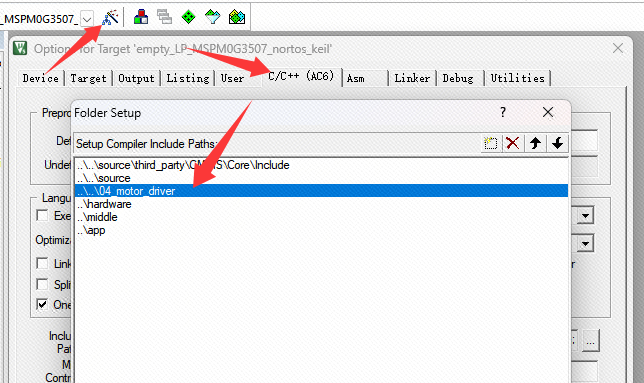This screenshot has width=644, height=383.
Task: Delete selected include path with red X
Action: (513, 143)
